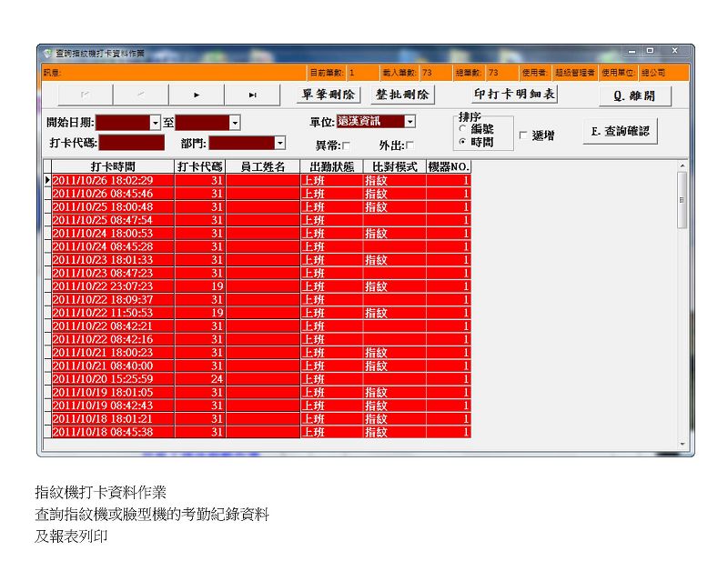Open the 部門 department dropdown

(x=280, y=143)
